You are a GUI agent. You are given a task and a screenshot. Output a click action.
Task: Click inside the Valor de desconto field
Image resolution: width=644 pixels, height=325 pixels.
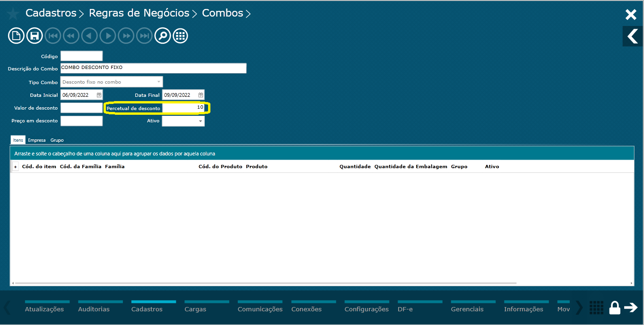pos(81,107)
